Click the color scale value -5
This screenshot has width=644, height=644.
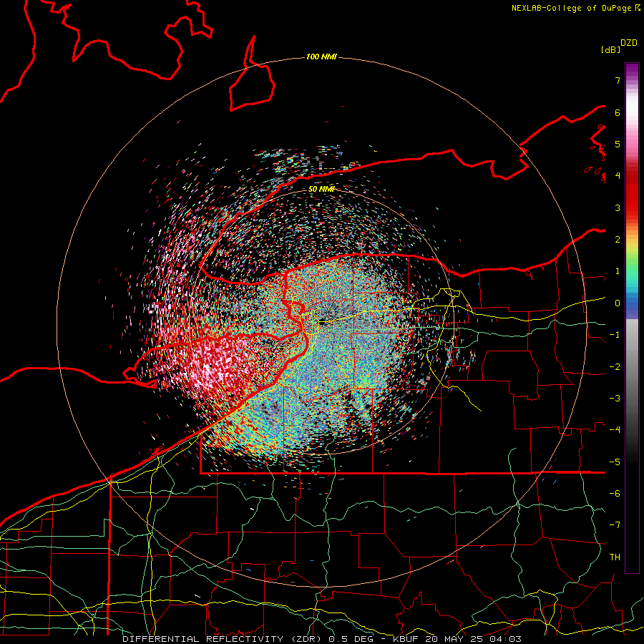click(615, 462)
